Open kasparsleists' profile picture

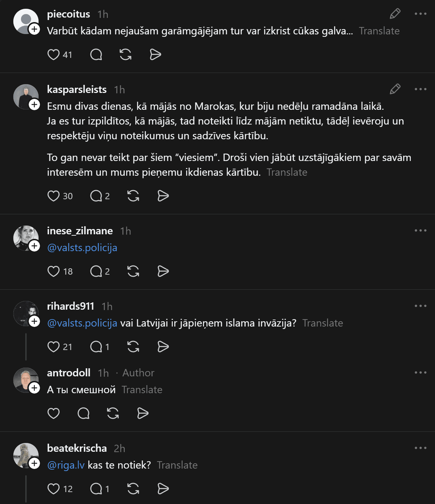26,96
